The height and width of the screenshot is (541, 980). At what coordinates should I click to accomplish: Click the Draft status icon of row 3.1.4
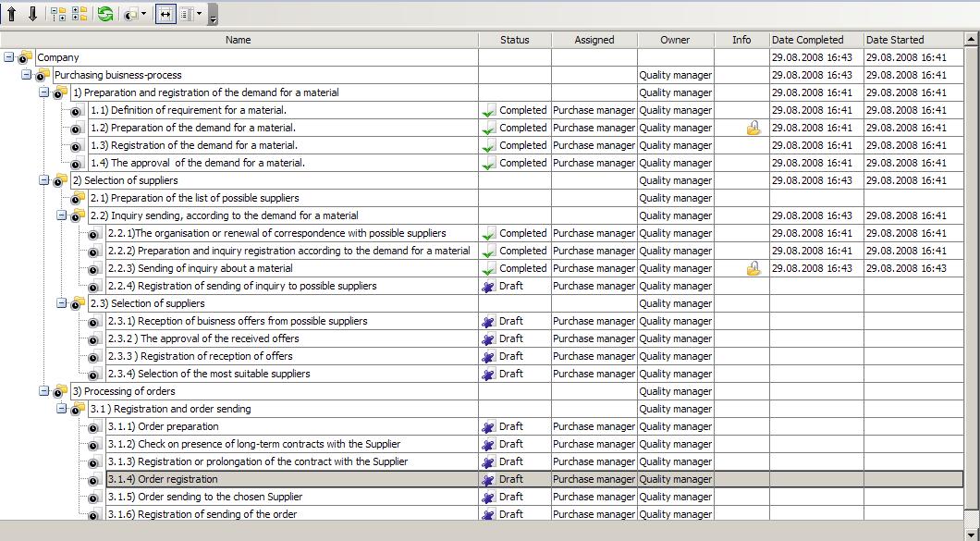click(489, 480)
